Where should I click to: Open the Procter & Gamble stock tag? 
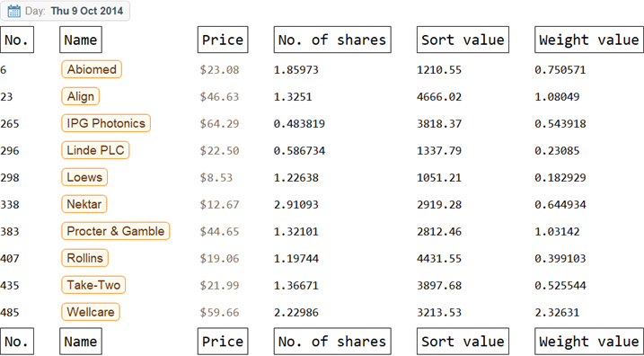[x=115, y=231]
